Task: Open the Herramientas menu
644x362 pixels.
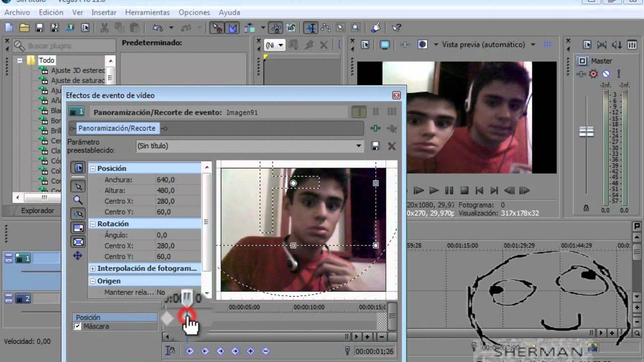Action: pyautogui.click(x=147, y=12)
